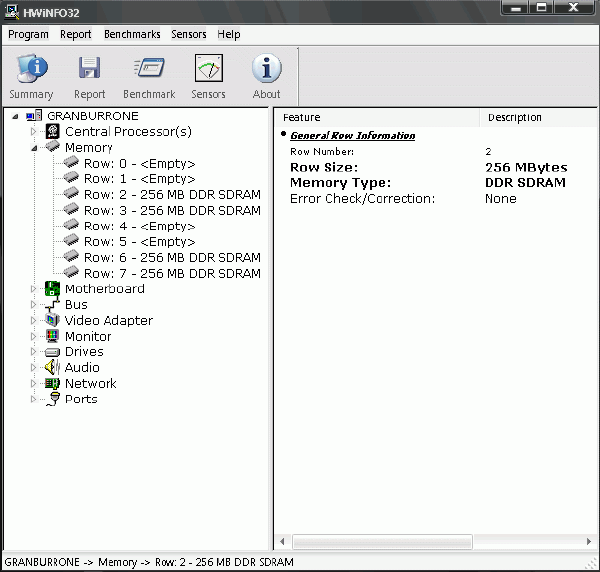Minimize the HWiNFO32 window
Viewport: 600px width, 572px height.
[x=515, y=8]
